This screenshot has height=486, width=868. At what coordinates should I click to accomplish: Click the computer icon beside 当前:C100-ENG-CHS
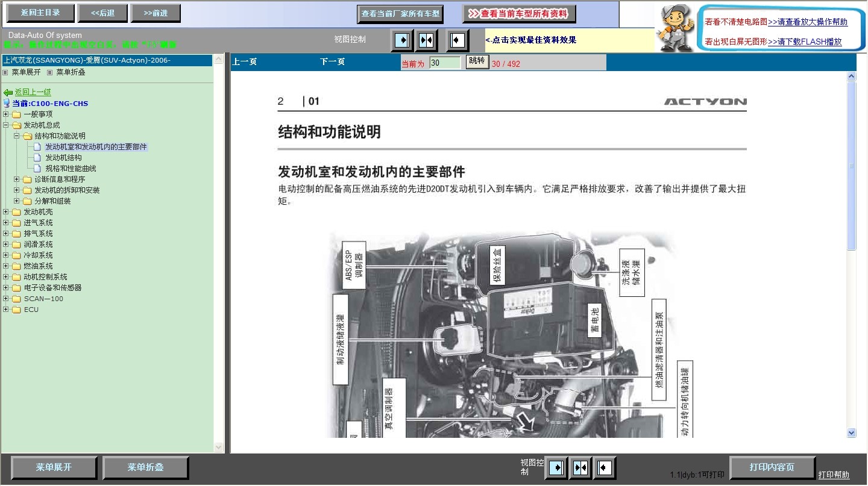[x=7, y=104]
